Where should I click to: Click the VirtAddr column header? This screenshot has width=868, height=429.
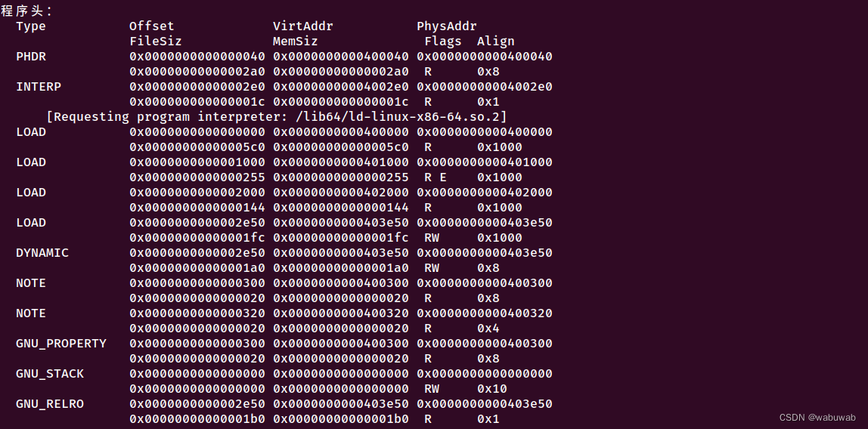(302, 26)
